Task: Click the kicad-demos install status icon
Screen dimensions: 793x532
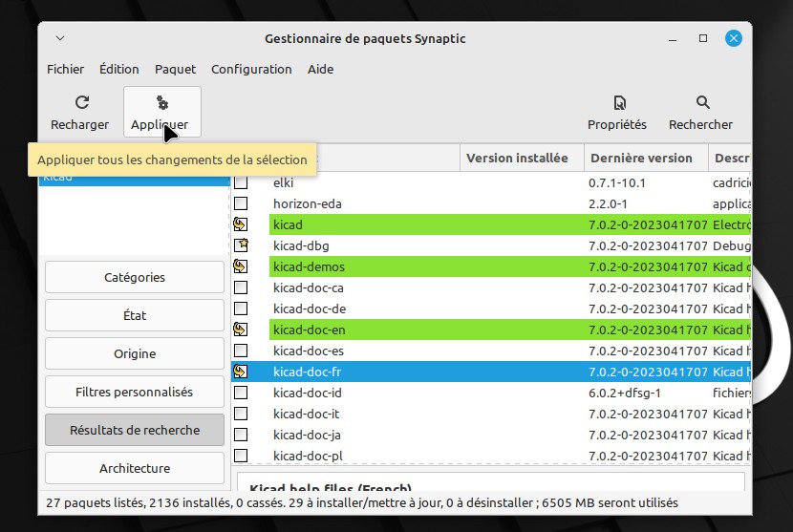Action: (241, 266)
